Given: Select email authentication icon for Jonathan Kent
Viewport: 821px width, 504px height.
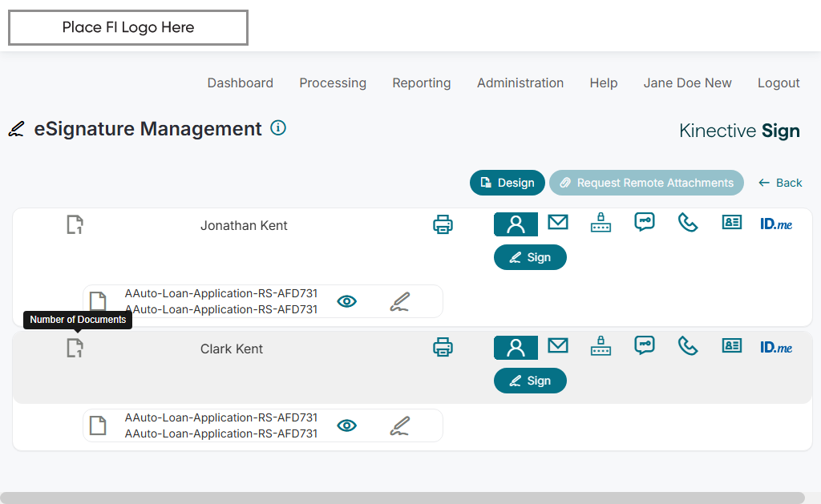Looking at the screenshot, I should point(558,223).
